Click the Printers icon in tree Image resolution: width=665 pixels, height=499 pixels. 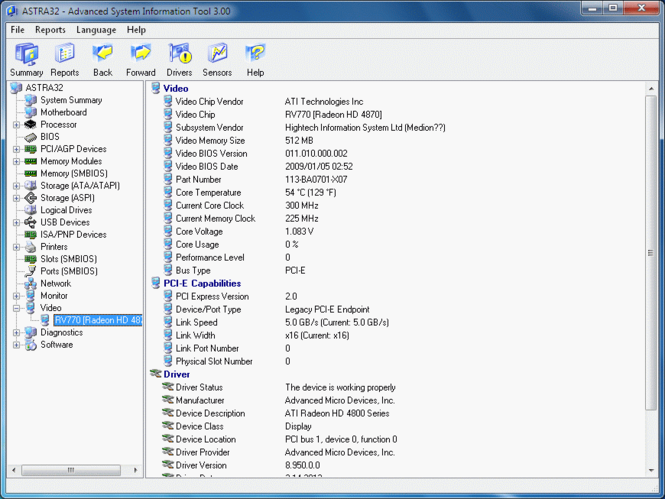(31, 247)
